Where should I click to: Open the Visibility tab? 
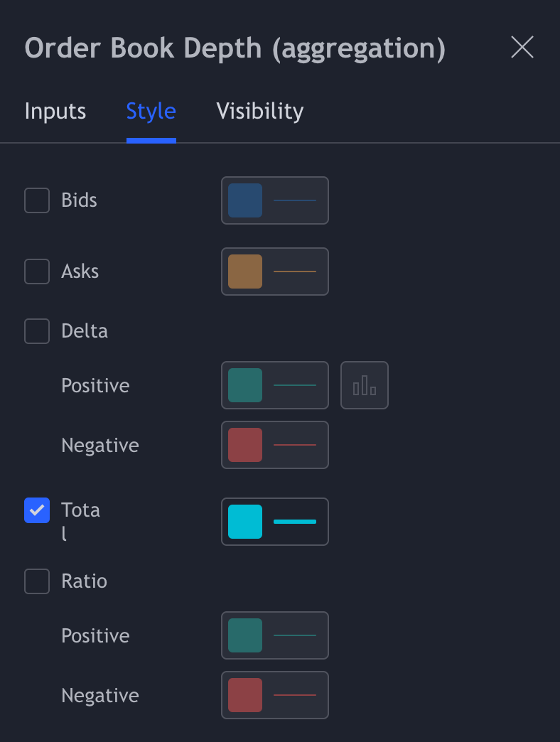click(260, 112)
